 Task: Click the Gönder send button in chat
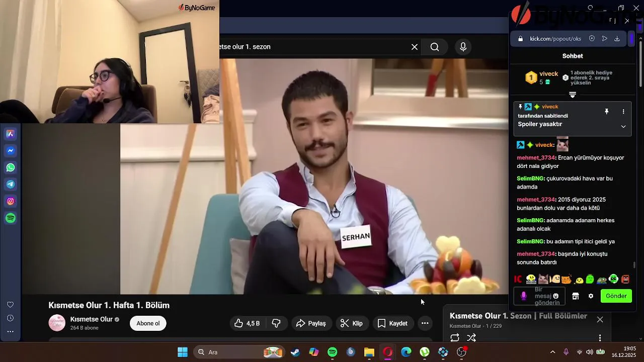pos(616,296)
